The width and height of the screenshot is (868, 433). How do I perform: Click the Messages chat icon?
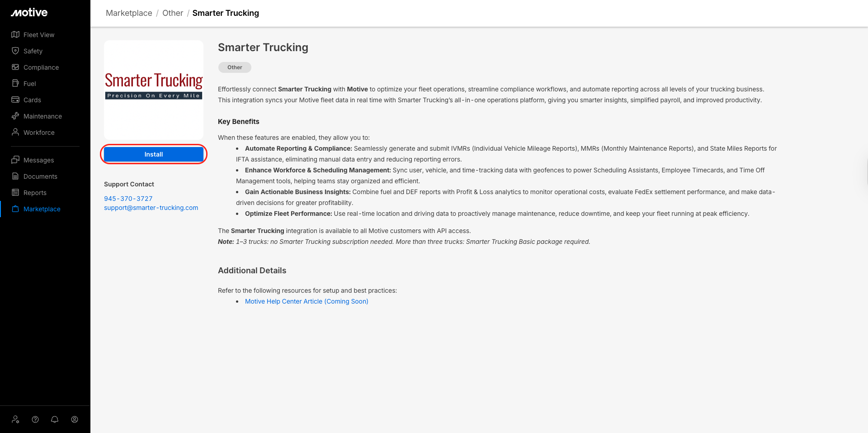tap(15, 160)
